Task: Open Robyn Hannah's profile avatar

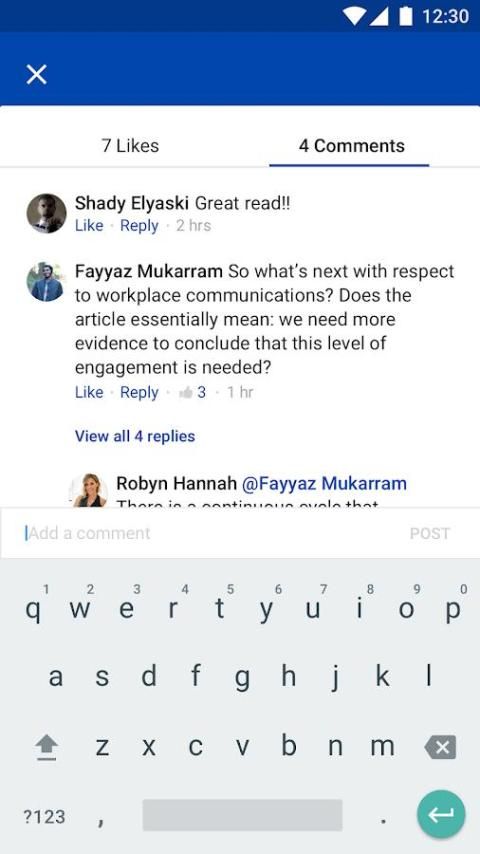Action: (90, 490)
